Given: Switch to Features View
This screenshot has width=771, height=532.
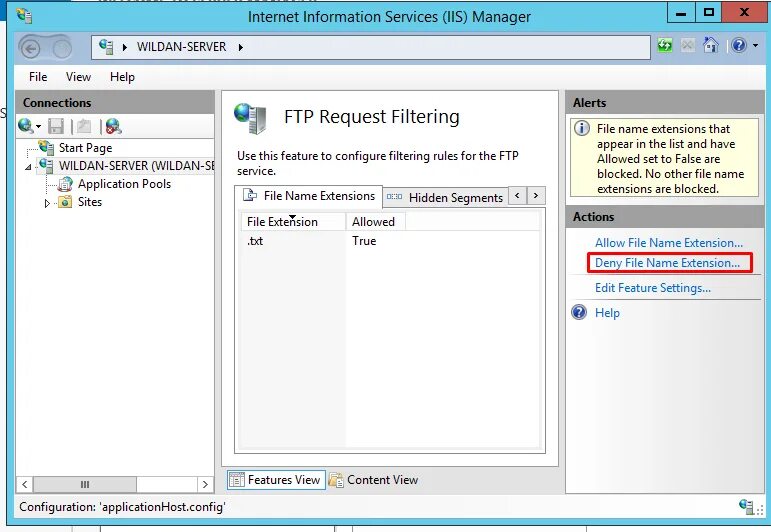Looking at the screenshot, I should coord(276,480).
